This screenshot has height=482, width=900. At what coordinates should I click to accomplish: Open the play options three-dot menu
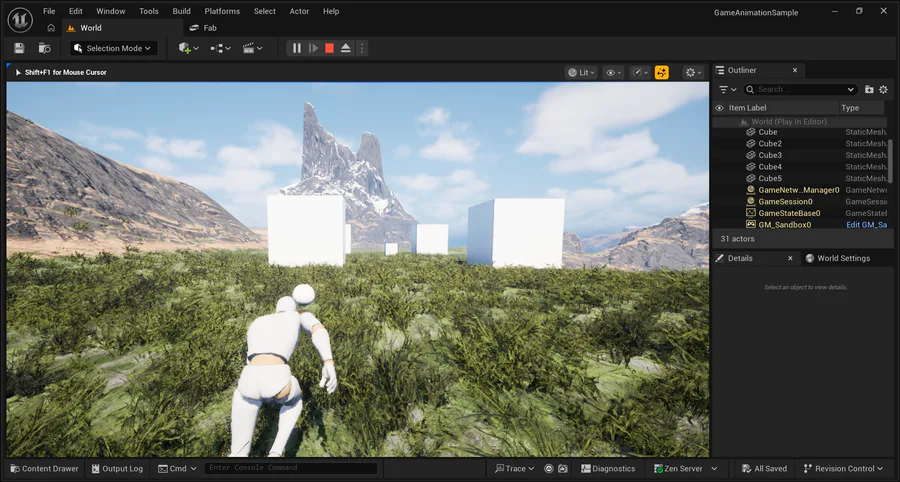tap(362, 48)
